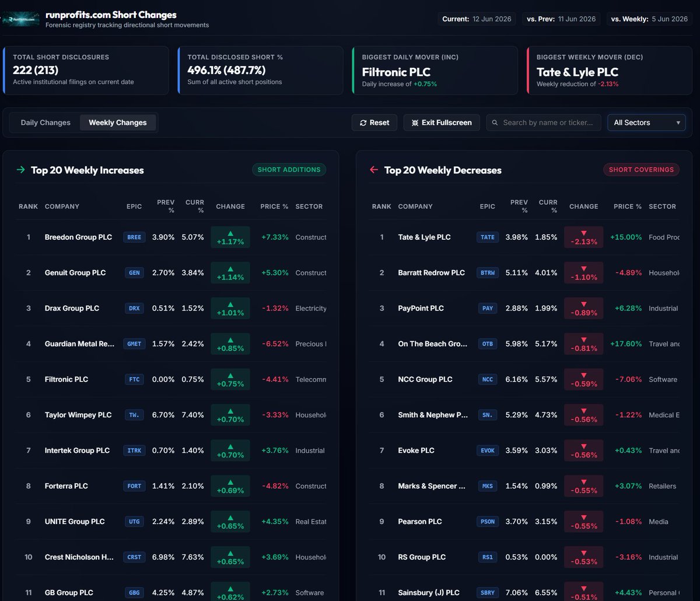Select PayPoint PLC company name
700x601 pixels.
421,308
